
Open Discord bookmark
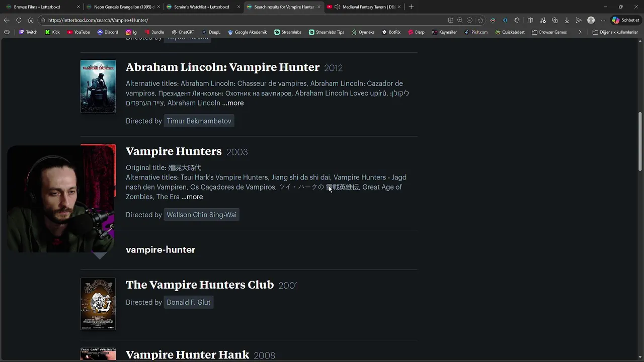pos(108,32)
